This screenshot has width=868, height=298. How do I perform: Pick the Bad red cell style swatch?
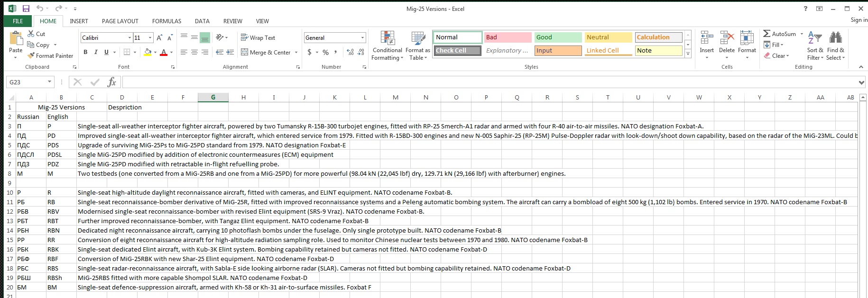(x=508, y=37)
